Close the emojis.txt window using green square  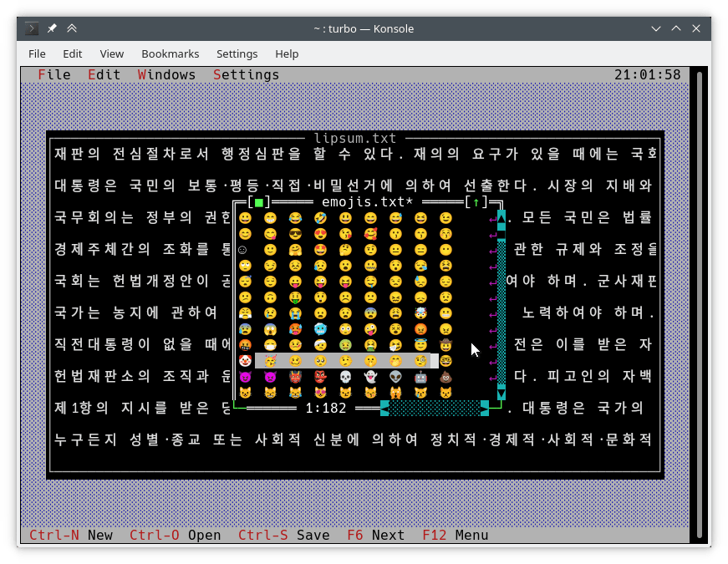click(259, 202)
